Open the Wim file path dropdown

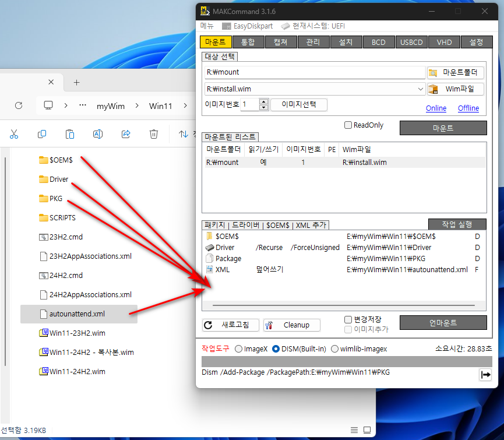pos(421,89)
